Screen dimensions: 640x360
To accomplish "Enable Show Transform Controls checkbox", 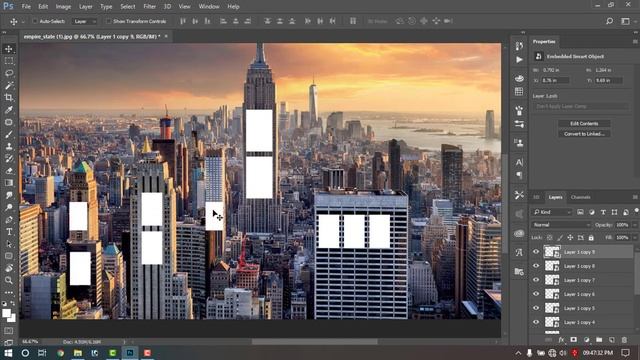I will click(108, 21).
